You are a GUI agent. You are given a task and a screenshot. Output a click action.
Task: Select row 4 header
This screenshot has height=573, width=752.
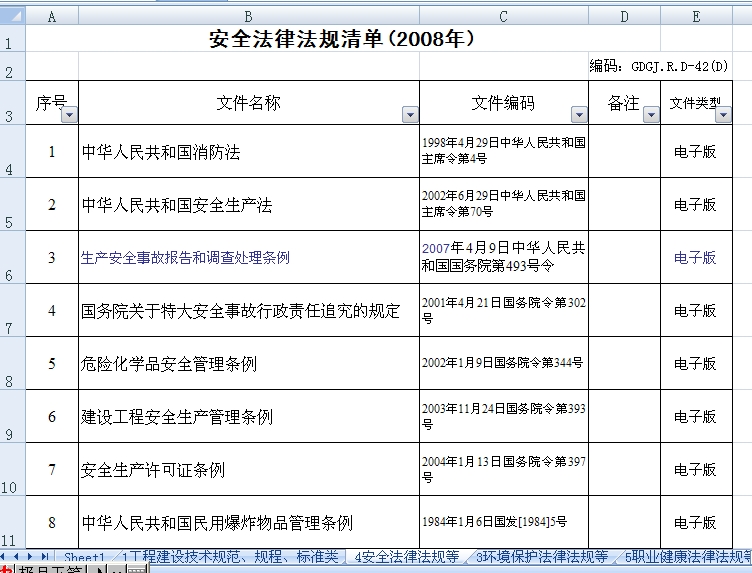12,151
